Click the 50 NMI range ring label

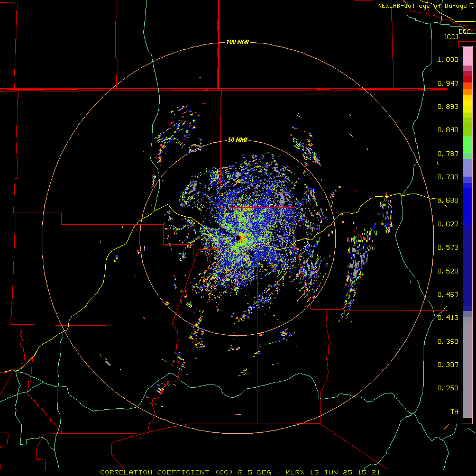tap(237, 140)
